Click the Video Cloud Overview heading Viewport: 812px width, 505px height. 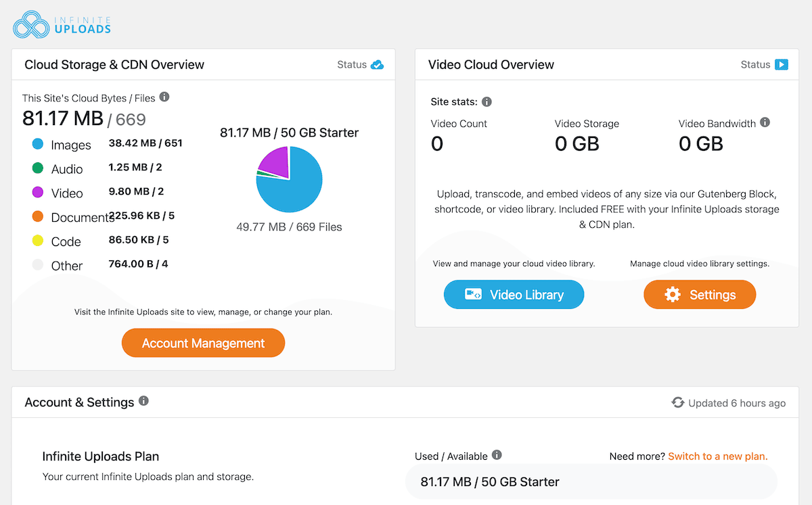tap(491, 65)
